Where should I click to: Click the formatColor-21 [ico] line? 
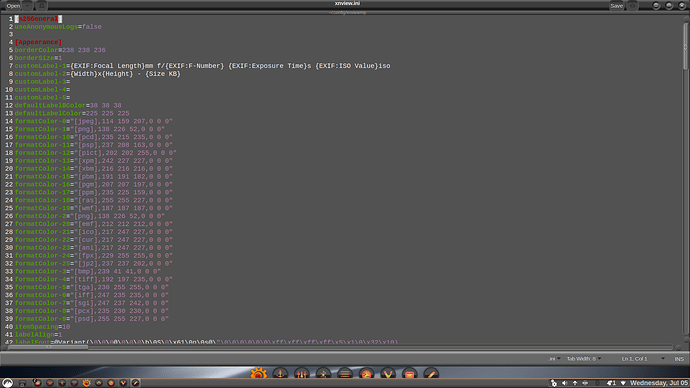pos(93,232)
